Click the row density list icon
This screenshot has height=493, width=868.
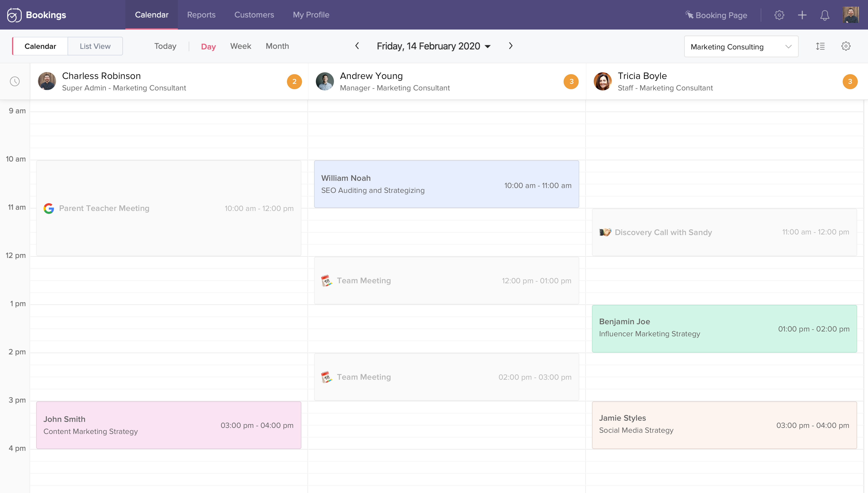820,46
